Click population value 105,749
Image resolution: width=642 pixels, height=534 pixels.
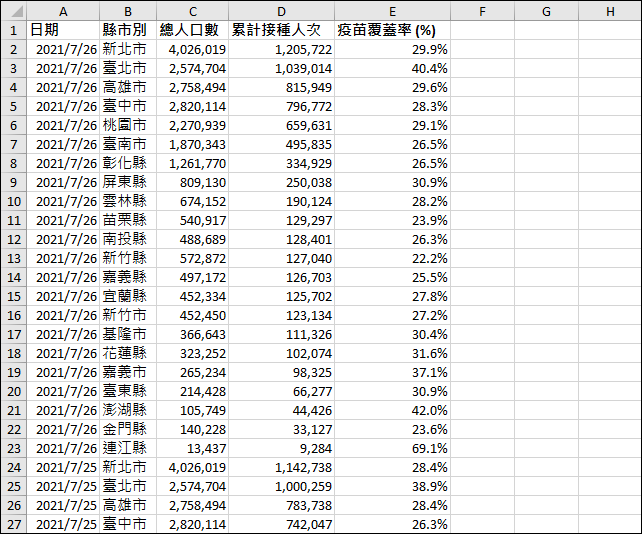192,410
